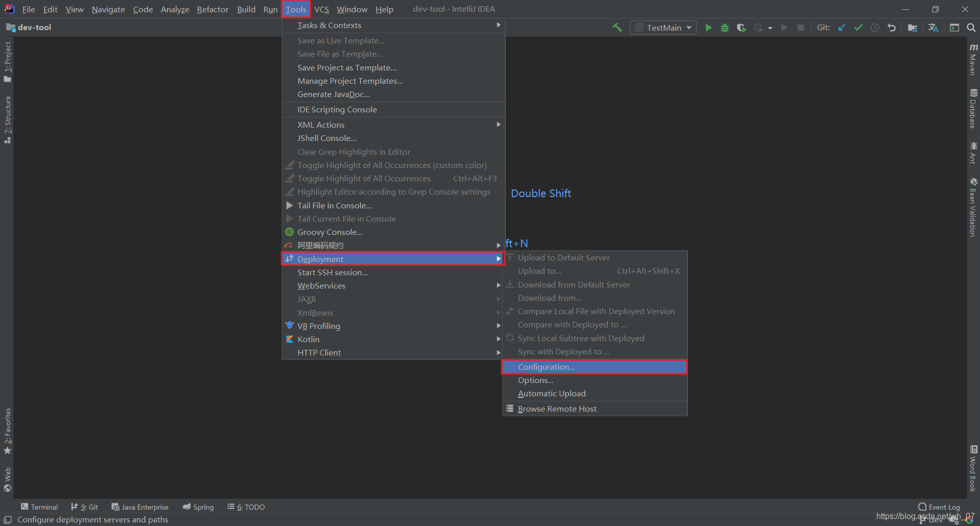Expand the HTTP Client submenu
Viewport: 980px width, 526px height.
(x=394, y=352)
